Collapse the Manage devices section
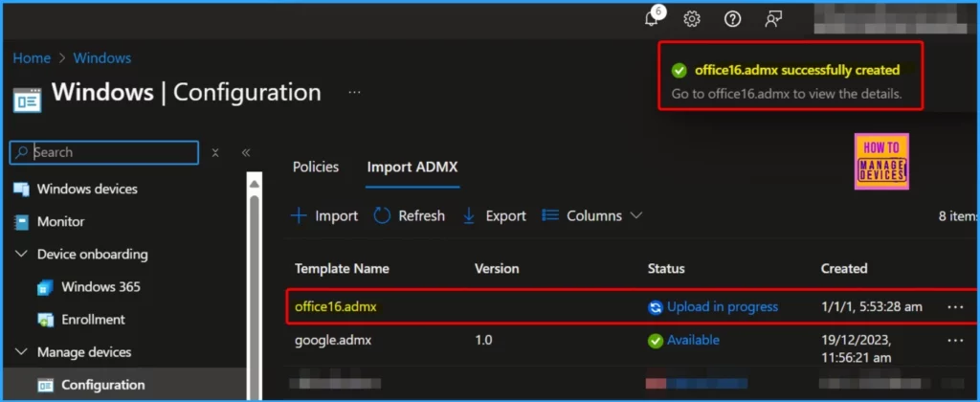This screenshot has width=980, height=402. pyautogui.click(x=21, y=352)
